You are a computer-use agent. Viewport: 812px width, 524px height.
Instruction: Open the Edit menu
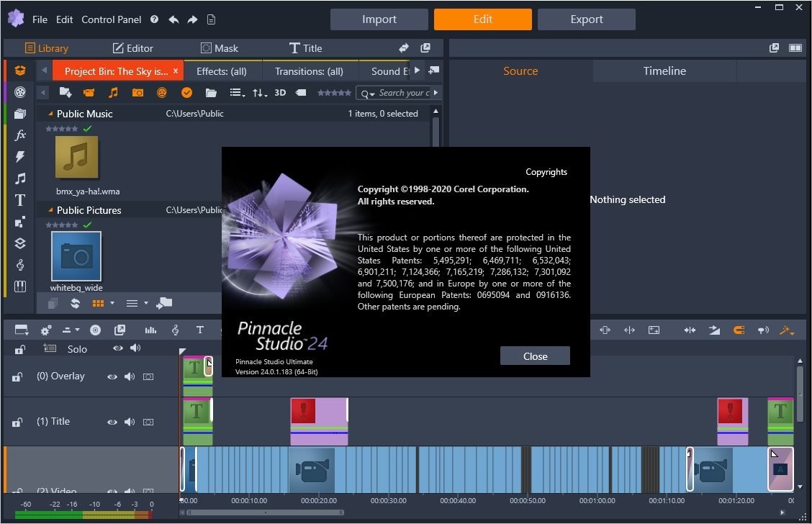[x=64, y=19]
